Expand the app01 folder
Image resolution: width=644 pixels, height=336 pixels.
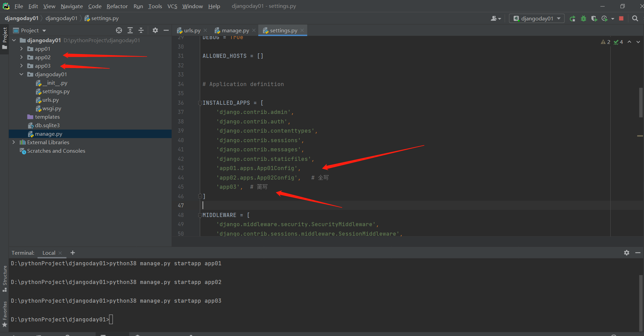[x=21, y=49]
